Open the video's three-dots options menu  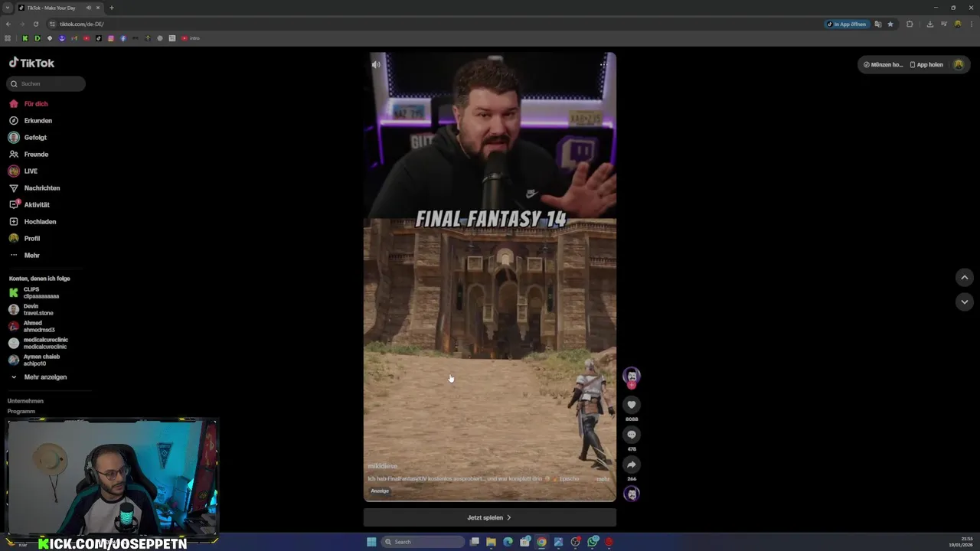point(603,64)
